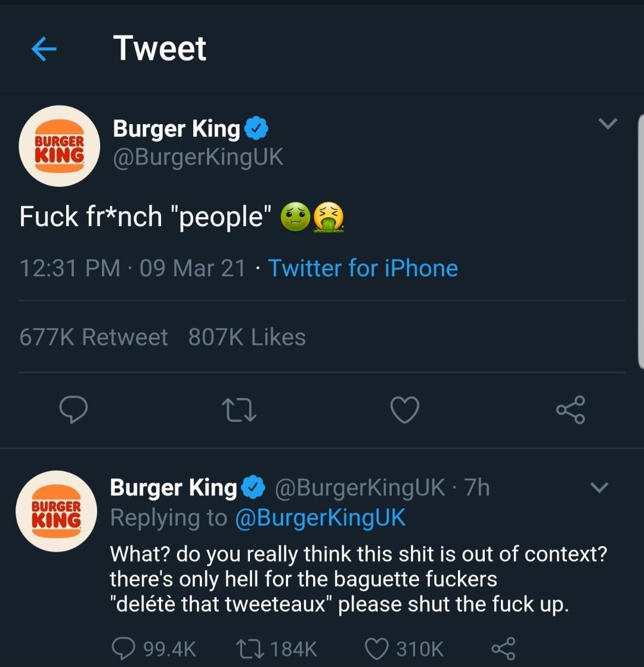
Task: Like the main tweet with heart
Action: point(405,410)
